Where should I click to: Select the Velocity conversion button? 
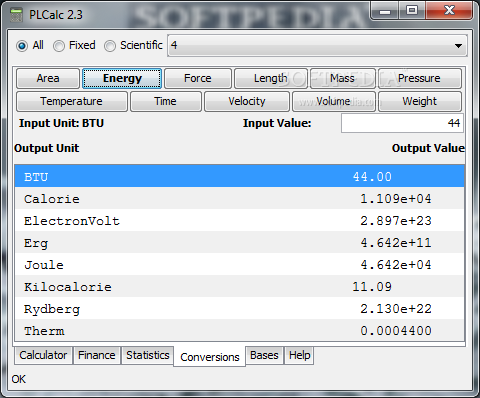pyautogui.click(x=247, y=101)
